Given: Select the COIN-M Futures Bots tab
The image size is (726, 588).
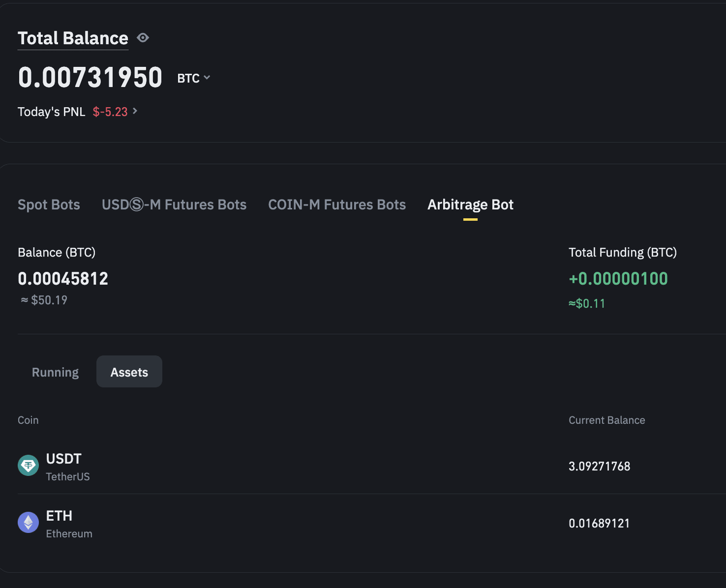Looking at the screenshot, I should (337, 205).
